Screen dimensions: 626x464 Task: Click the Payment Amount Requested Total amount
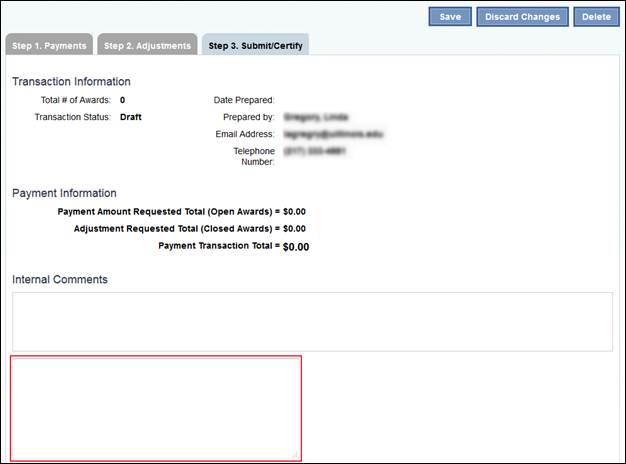point(294,212)
